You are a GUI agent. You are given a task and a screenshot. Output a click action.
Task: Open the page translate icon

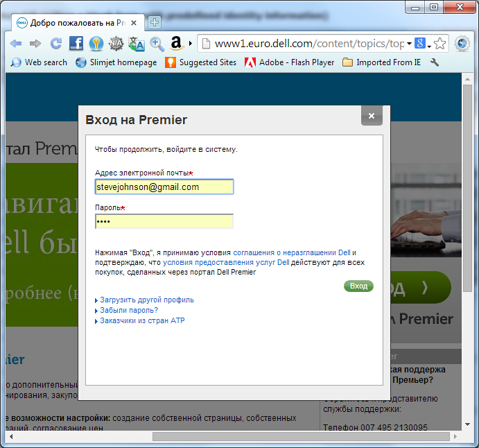[x=137, y=44]
